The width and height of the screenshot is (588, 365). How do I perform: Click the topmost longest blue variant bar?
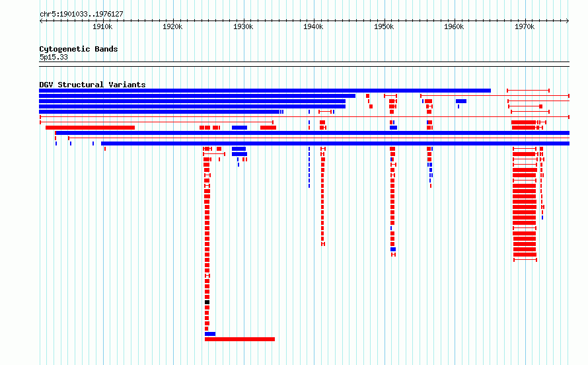pos(265,91)
